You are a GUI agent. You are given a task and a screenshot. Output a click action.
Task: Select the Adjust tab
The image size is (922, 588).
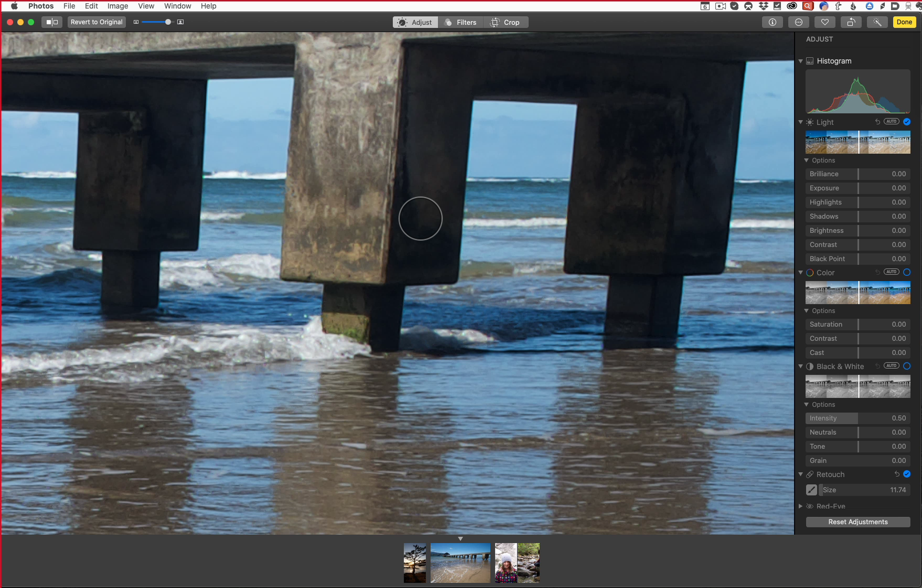pyautogui.click(x=416, y=22)
